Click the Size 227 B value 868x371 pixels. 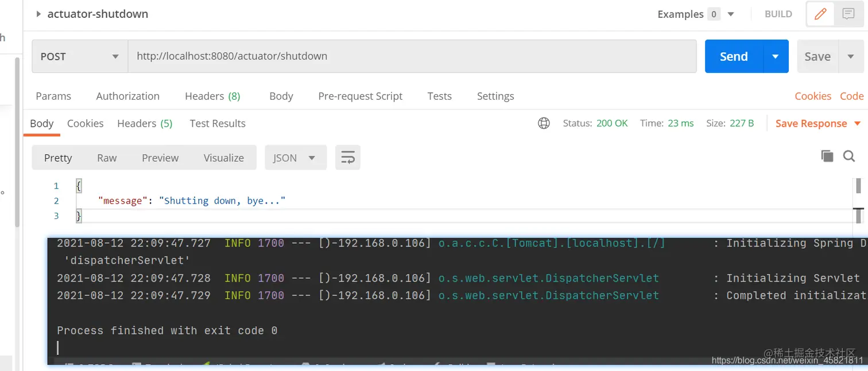click(742, 123)
